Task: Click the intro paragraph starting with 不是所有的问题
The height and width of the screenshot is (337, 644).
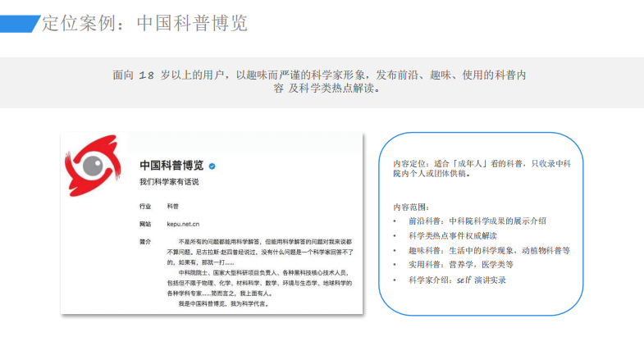Action: (x=260, y=252)
